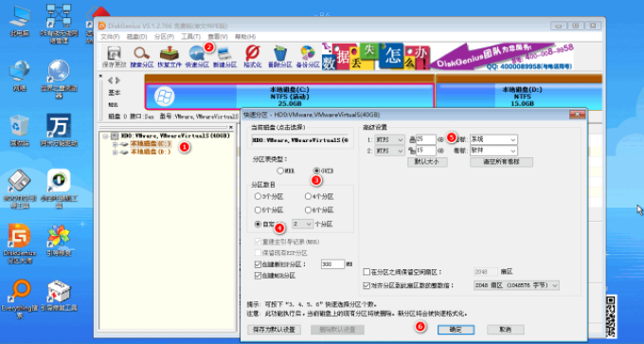Select the 恢复文件 recover files icon
Viewport: 644px width, 344px height.
click(x=170, y=57)
